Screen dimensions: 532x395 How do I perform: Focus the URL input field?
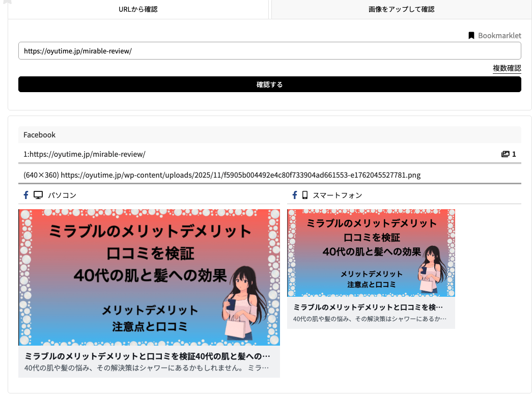click(269, 51)
